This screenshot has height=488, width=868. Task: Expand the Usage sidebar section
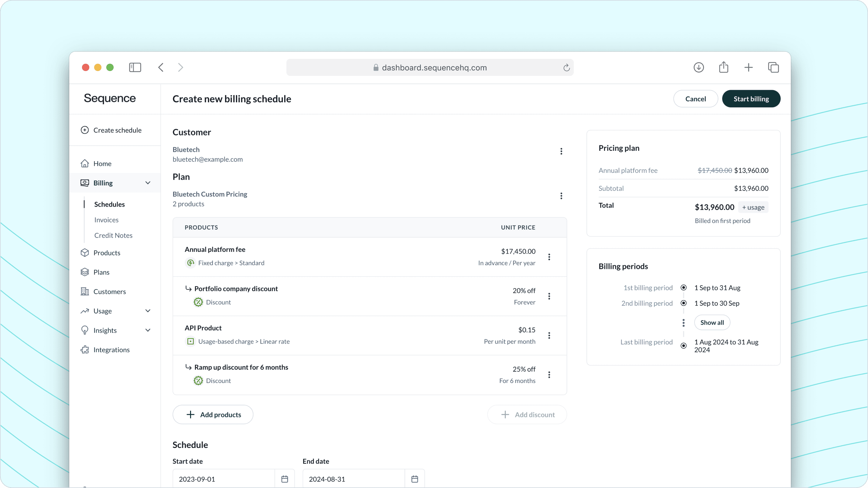(x=148, y=311)
